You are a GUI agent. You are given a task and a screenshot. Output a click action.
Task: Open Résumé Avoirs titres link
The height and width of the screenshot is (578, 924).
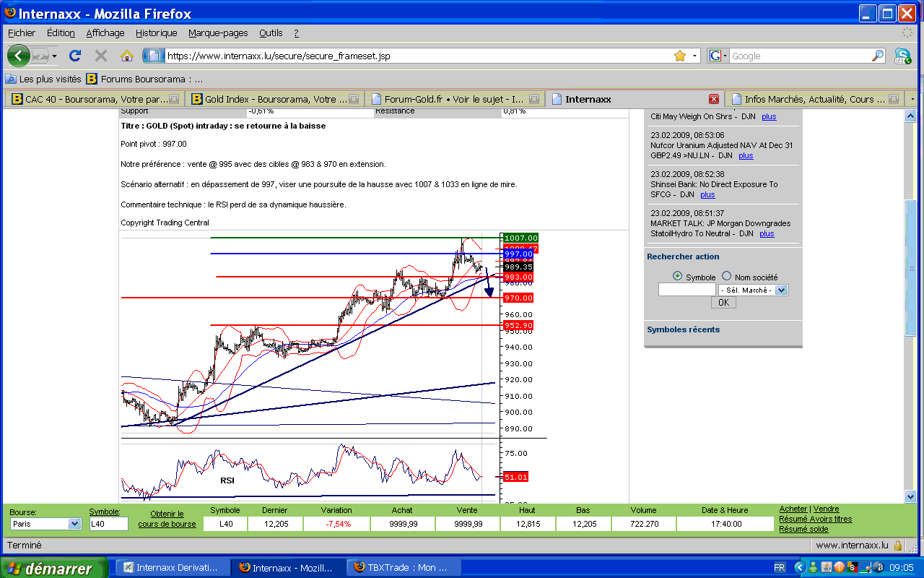point(815,519)
